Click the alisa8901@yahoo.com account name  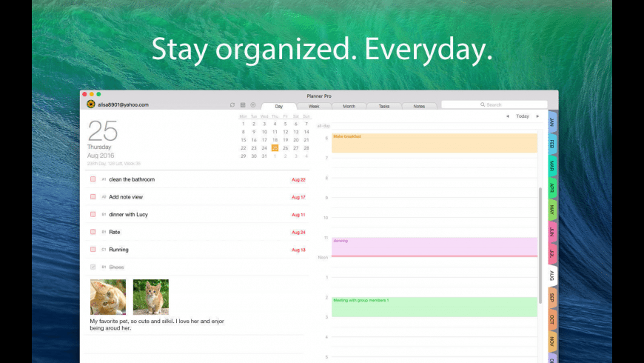(123, 105)
